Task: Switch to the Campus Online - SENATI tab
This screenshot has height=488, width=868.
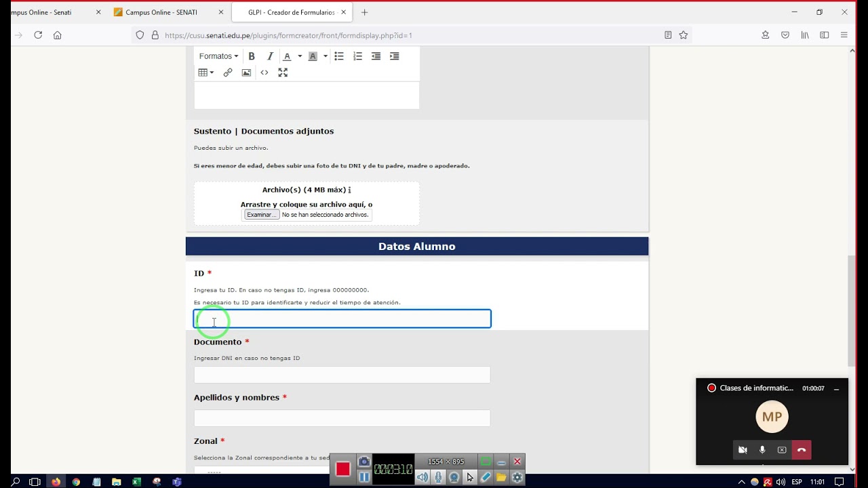Action: pyautogui.click(x=163, y=12)
